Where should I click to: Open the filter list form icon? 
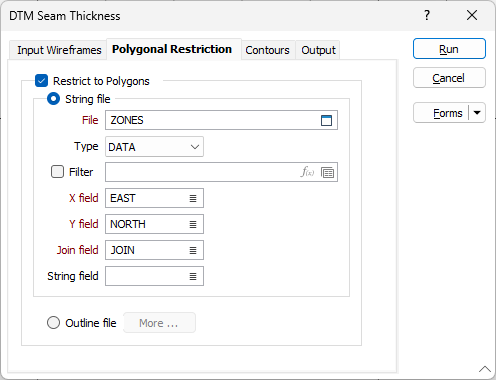tap(327, 173)
